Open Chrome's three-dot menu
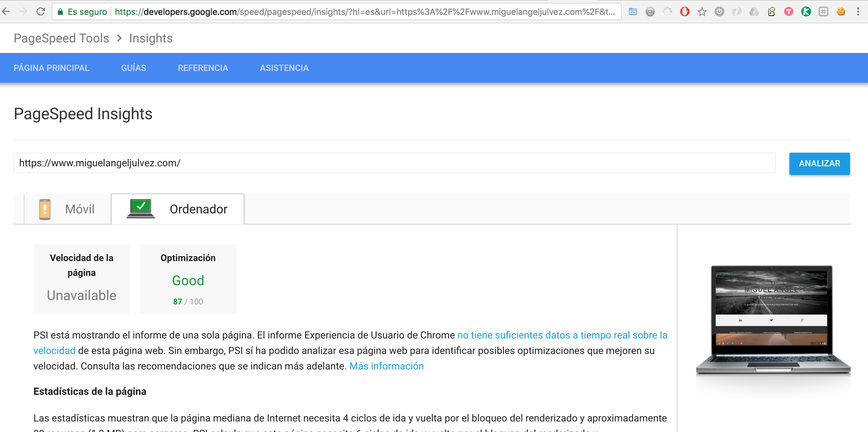This screenshot has width=868, height=432. tap(858, 12)
